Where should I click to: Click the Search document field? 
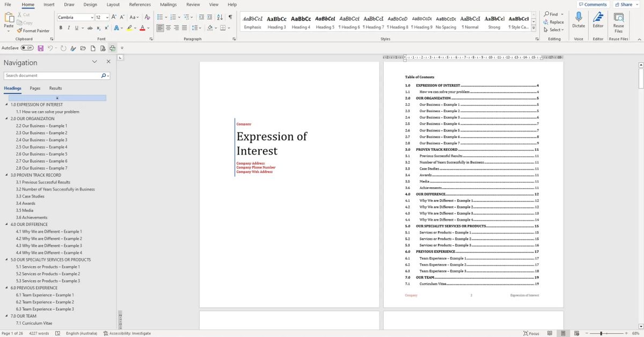click(51, 75)
